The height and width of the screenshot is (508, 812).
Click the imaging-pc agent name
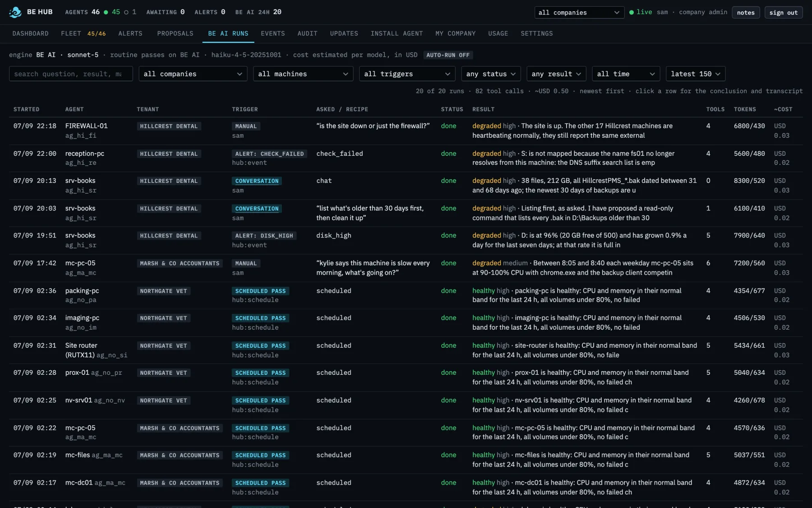[x=82, y=318]
